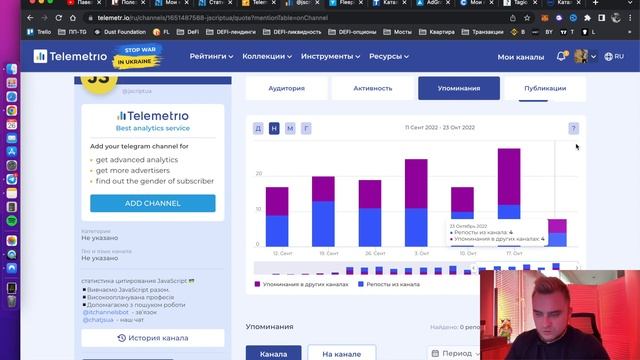Open the Dust Foundation bookmark
Viewport: 640px width, 360px height.
click(x=119, y=32)
